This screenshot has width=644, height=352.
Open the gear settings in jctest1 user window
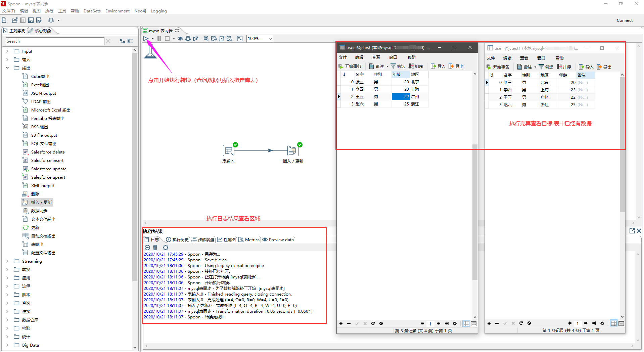(602, 323)
